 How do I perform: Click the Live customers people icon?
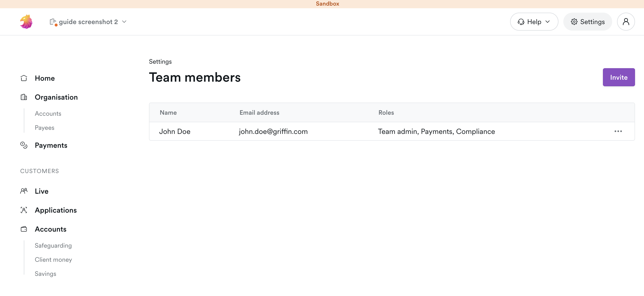[x=24, y=191]
